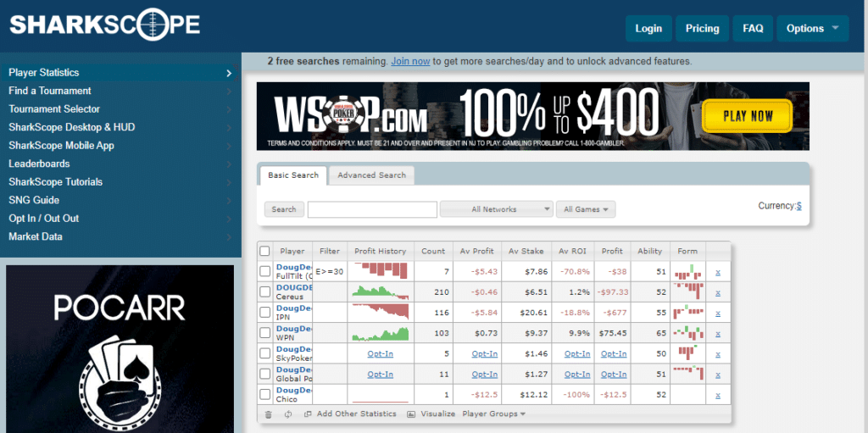The width and height of the screenshot is (868, 433).
Task: Click the Add Other Statistics label
Action: coord(357,414)
